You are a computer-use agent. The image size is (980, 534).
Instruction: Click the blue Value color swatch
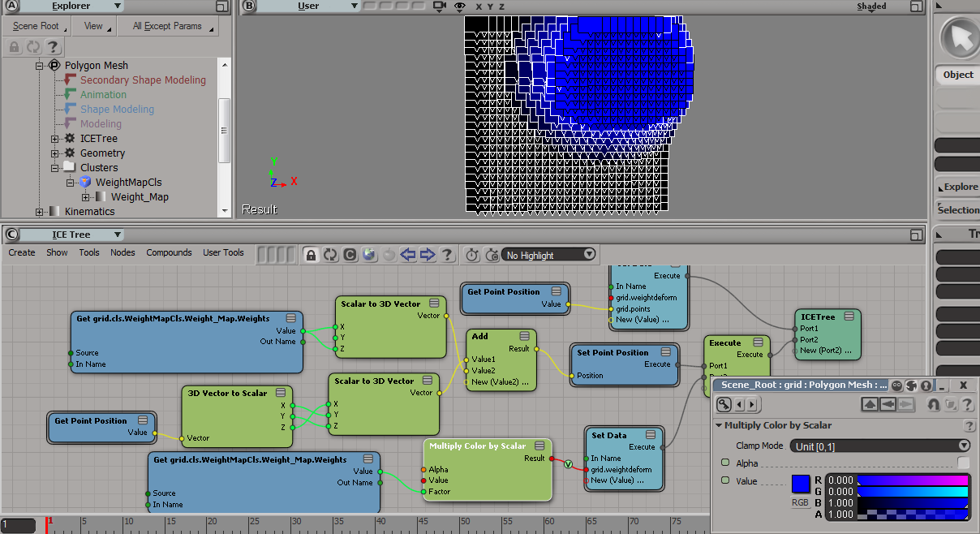(x=801, y=484)
